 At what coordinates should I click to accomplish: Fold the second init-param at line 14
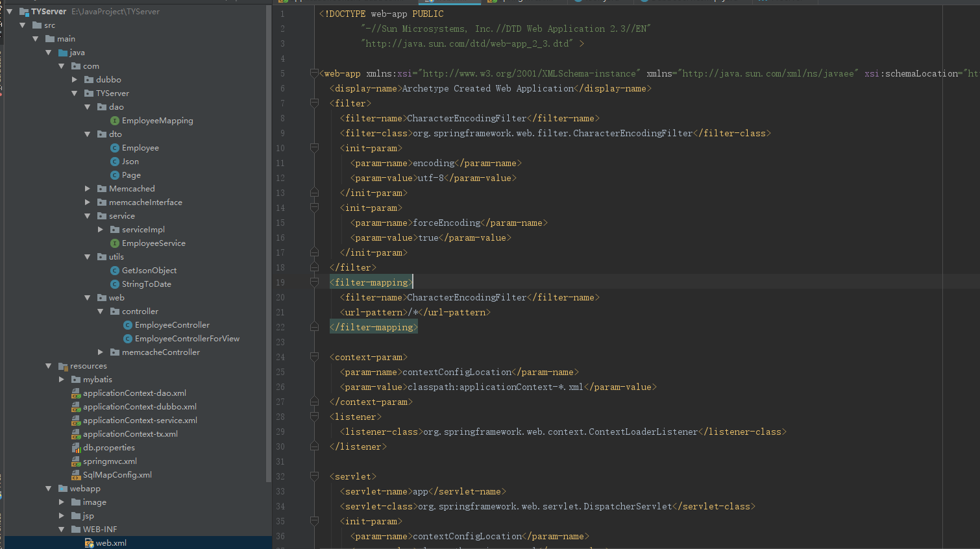coord(314,208)
